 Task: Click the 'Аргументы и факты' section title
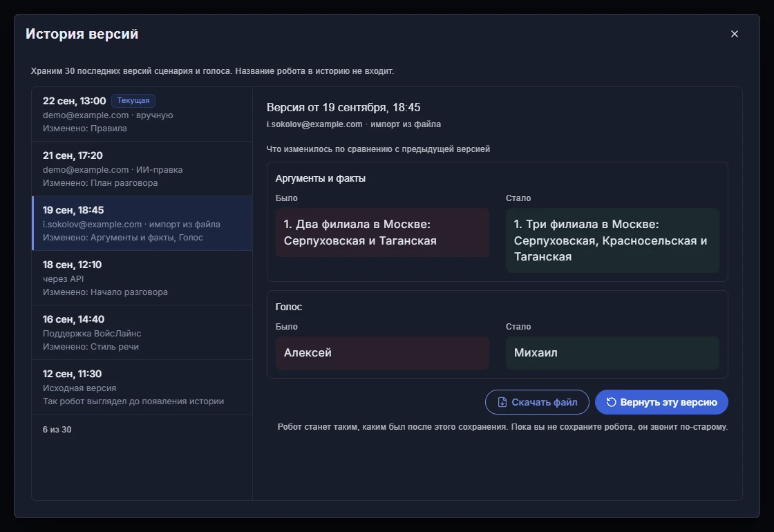pyautogui.click(x=321, y=179)
